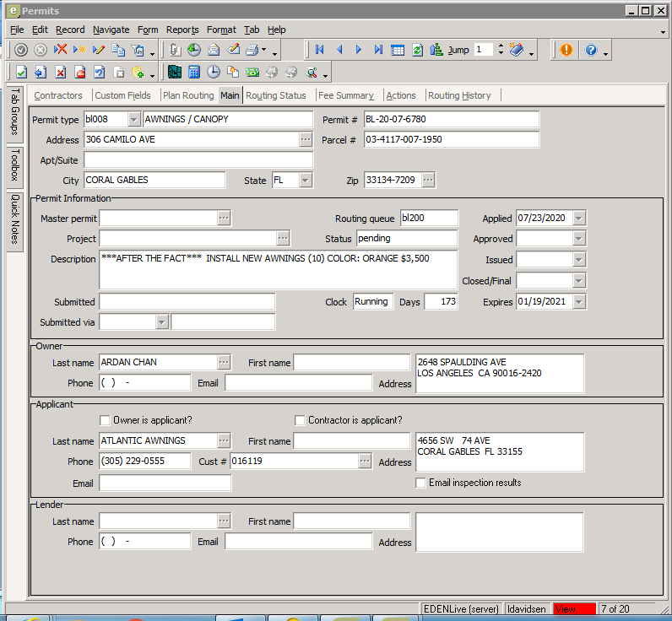The image size is (672, 621).
Task: Click the red X delete record icon
Action: [61, 50]
